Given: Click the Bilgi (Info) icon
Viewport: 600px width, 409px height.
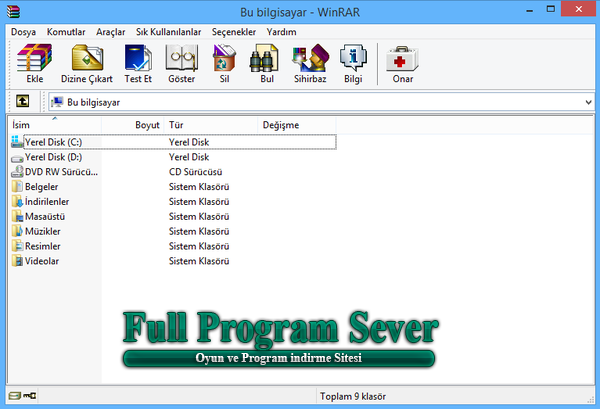Looking at the screenshot, I should [x=353, y=57].
